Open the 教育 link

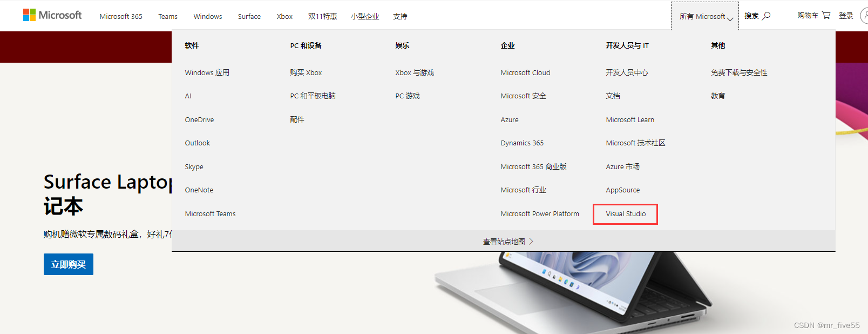pos(718,96)
